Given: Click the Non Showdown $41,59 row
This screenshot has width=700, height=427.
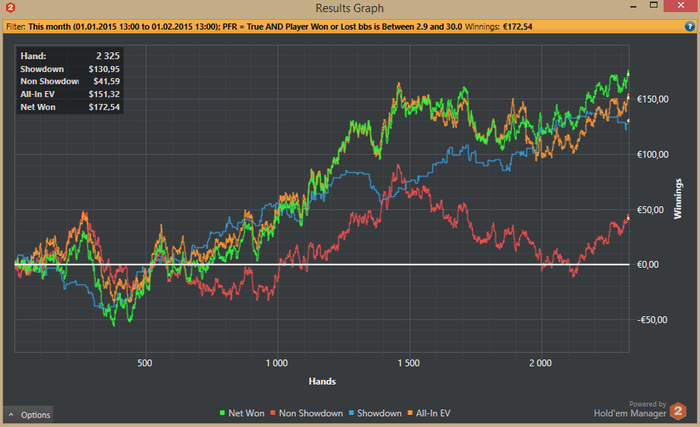Looking at the screenshot, I should [70, 81].
